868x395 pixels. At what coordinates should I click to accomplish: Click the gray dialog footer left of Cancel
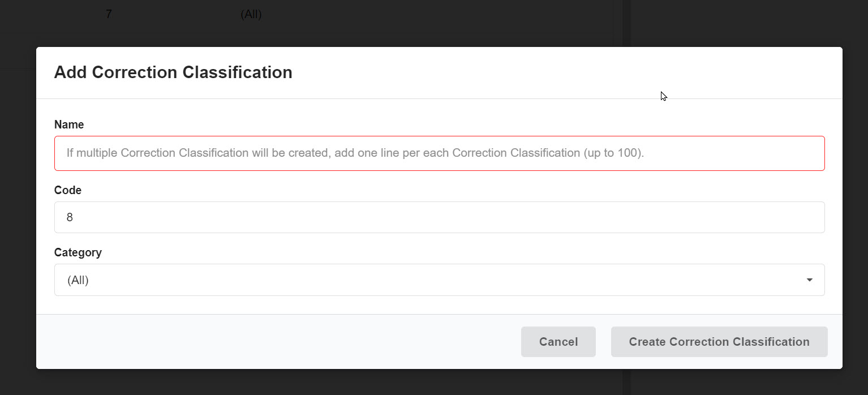277,342
